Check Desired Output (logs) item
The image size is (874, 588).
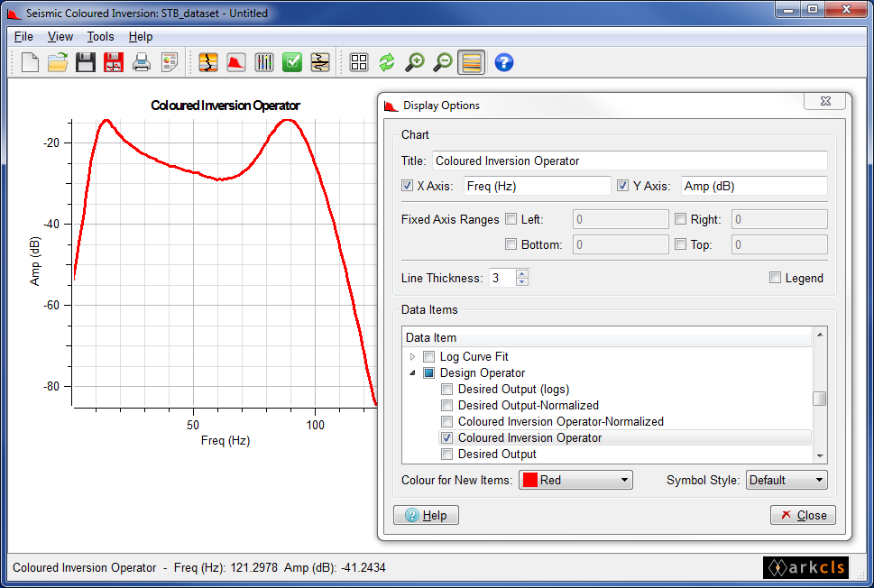click(447, 389)
